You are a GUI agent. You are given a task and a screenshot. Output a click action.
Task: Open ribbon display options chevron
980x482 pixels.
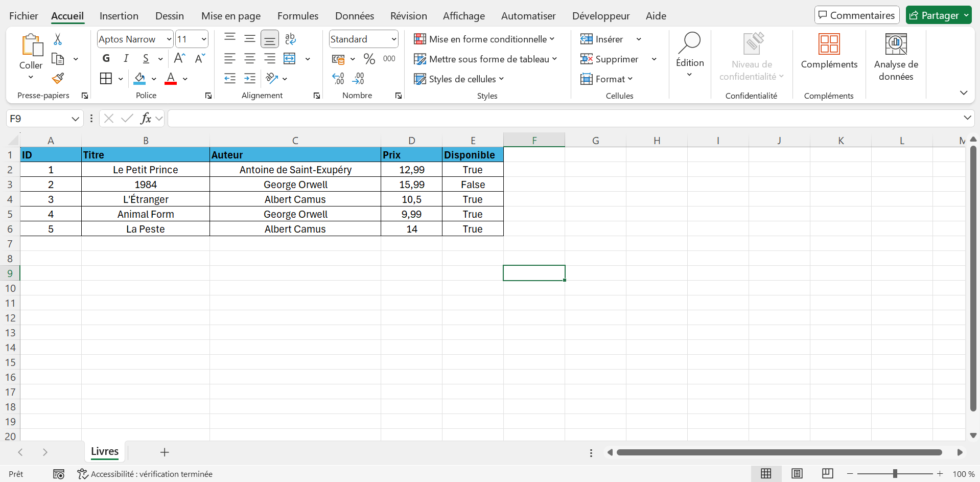point(964,93)
